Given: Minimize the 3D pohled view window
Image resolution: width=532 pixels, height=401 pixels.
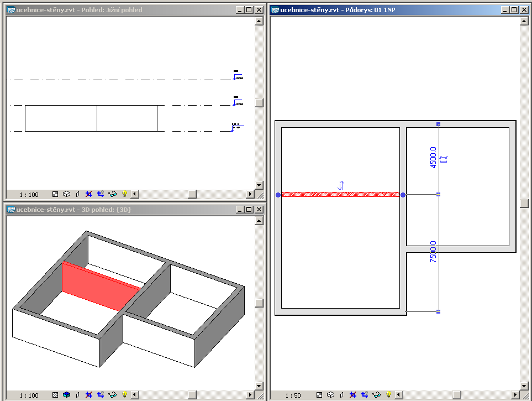Looking at the screenshot, I should [240, 209].
